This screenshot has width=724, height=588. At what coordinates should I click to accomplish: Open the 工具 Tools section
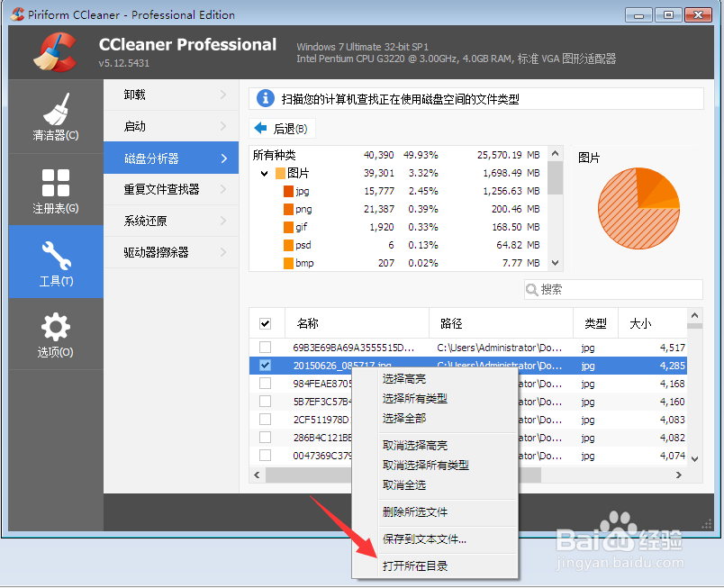(56, 262)
